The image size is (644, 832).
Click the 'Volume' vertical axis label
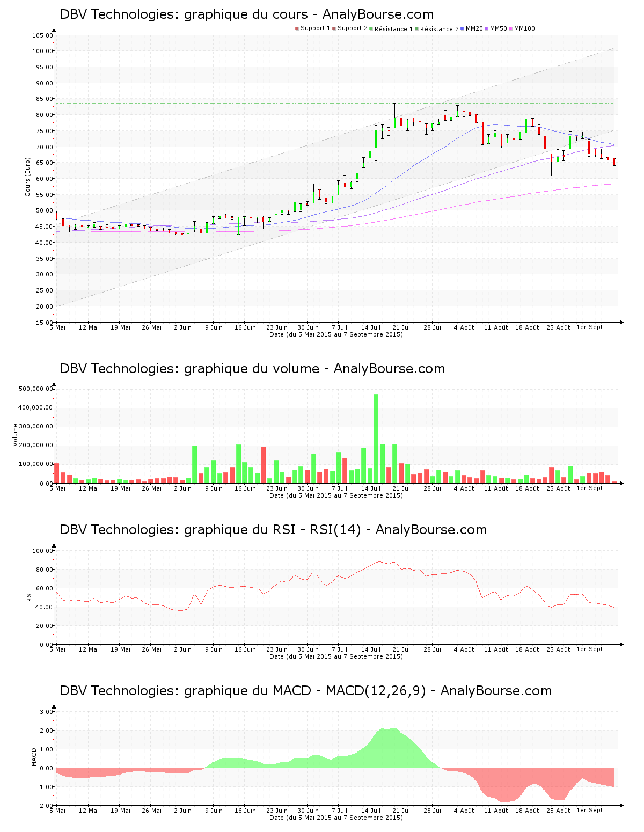coord(15,435)
